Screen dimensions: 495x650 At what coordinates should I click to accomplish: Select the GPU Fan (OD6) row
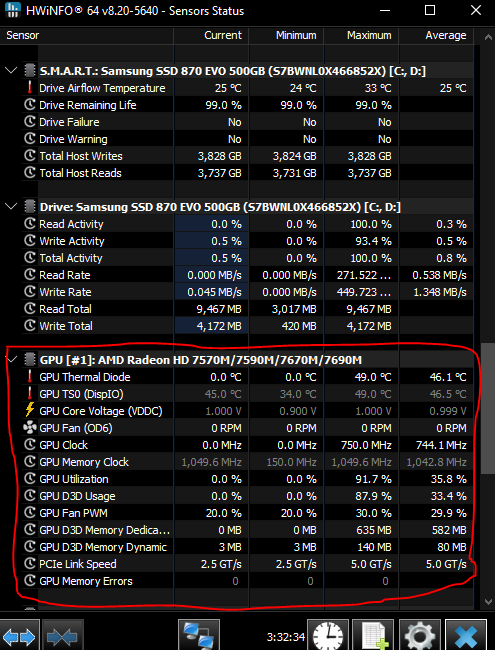[248, 428]
